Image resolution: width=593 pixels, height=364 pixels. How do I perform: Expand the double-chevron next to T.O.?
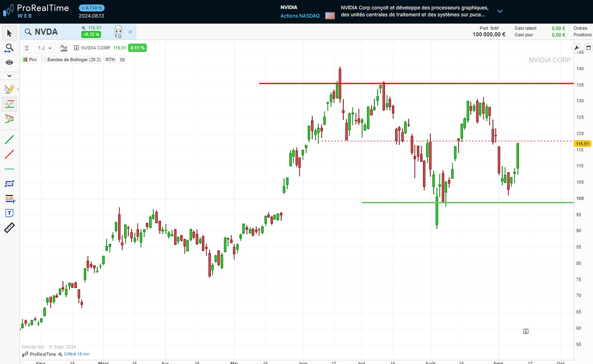(130, 32)
